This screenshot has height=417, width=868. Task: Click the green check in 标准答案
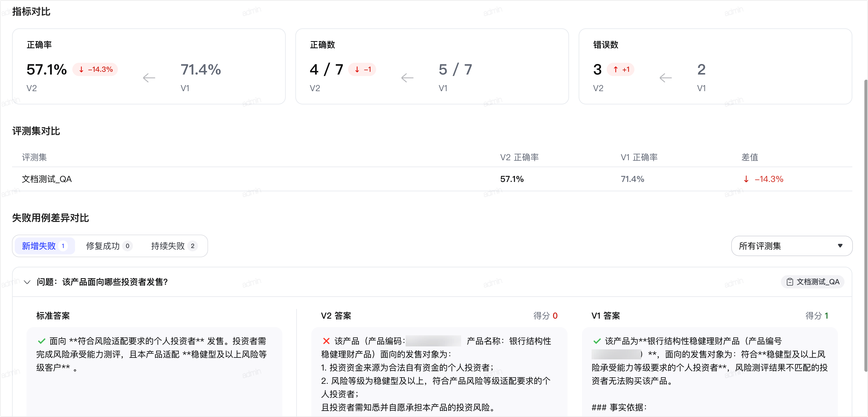pyautogui.click(x=42, y=341)
